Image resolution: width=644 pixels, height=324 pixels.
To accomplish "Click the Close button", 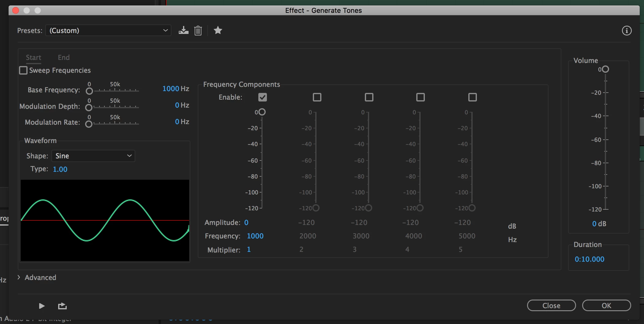I will pyautogui.click(x=551, y=305).
